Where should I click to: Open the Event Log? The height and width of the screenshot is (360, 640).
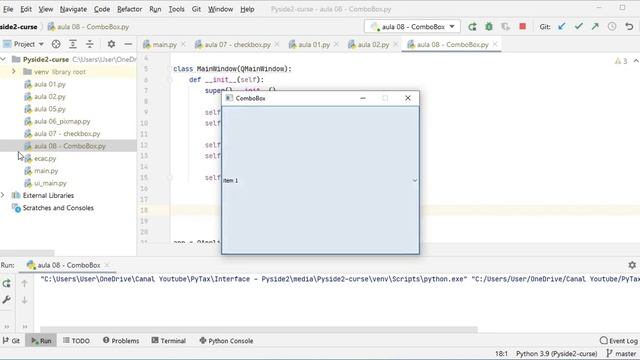click(619, 340)
